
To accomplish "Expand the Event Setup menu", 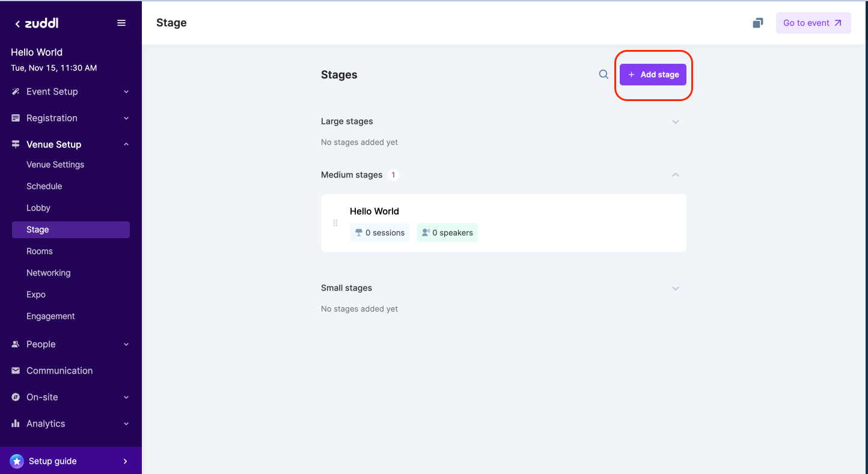I will [x=126, y=92].
